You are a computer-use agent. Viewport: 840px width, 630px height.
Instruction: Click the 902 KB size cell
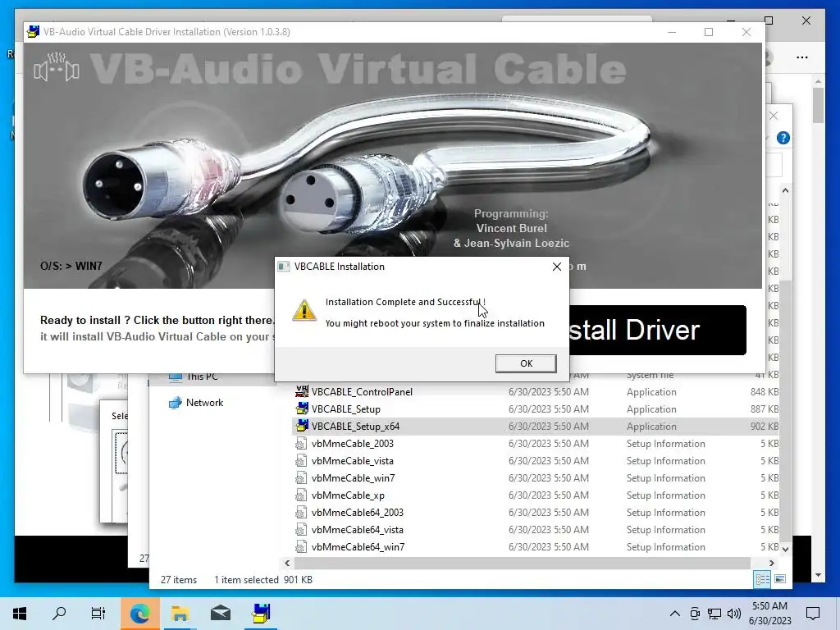[765, 426]
